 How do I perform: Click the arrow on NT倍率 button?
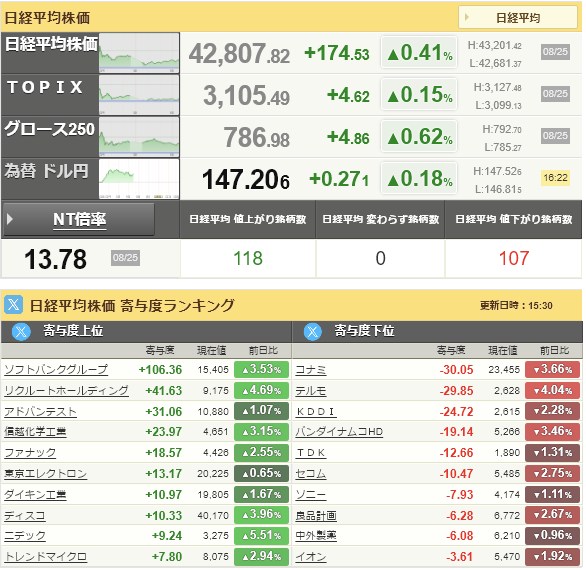10,219
